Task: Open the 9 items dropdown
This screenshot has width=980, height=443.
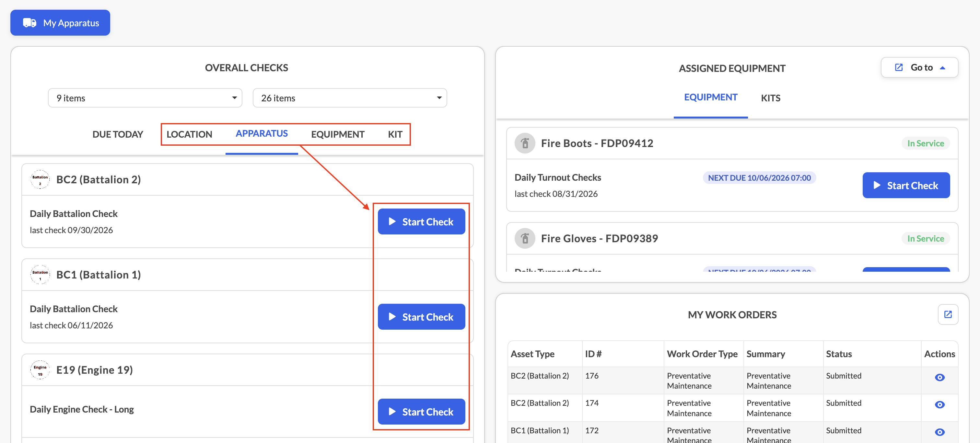Action: 145,98
